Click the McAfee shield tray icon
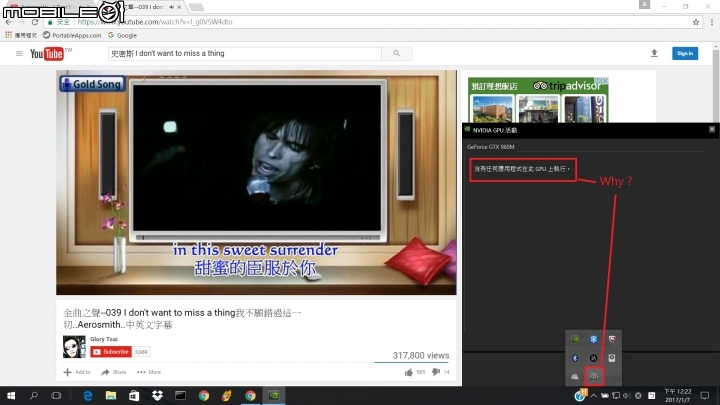 [612, 339]
